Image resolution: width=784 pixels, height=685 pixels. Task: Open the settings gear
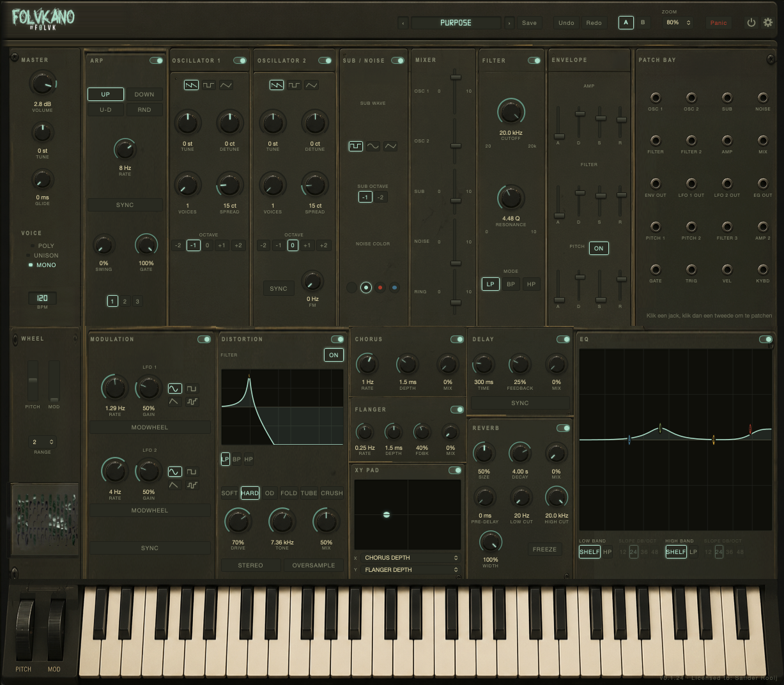click(x=768, y=22)
